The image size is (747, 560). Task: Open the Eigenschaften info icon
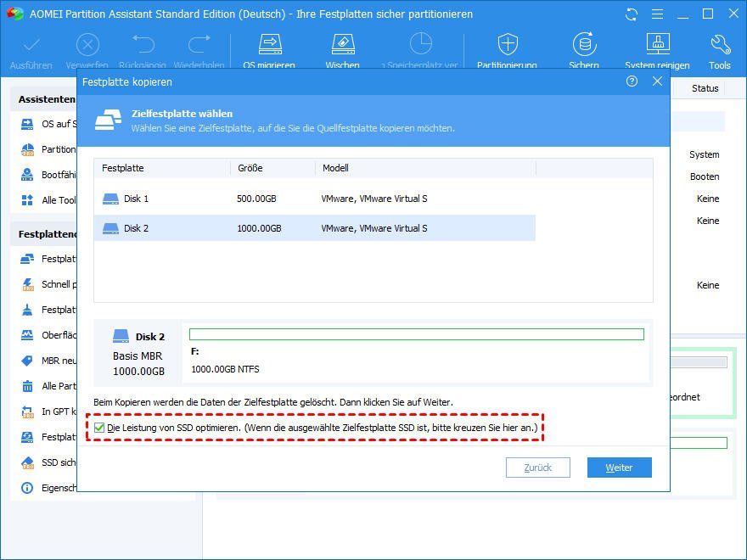pyautogui.click(x=27, y=488)
